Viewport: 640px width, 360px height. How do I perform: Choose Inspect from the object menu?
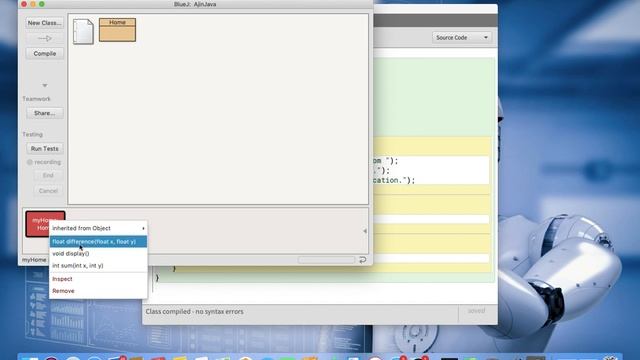(x=98, y=279)
